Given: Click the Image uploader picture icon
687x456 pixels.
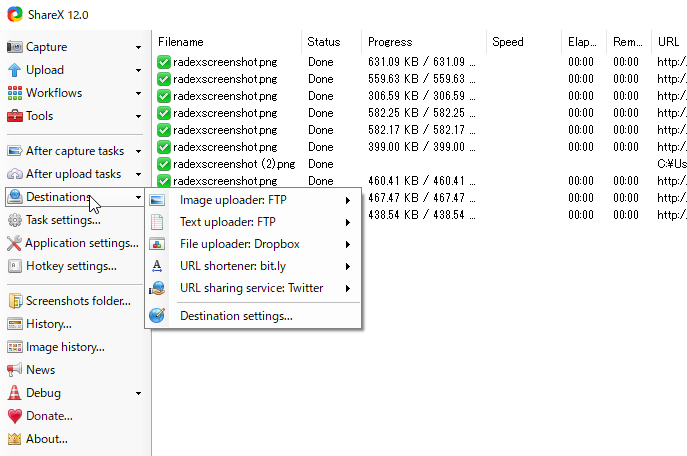Looking at the screenshot, I should click(x=157, y=200).
